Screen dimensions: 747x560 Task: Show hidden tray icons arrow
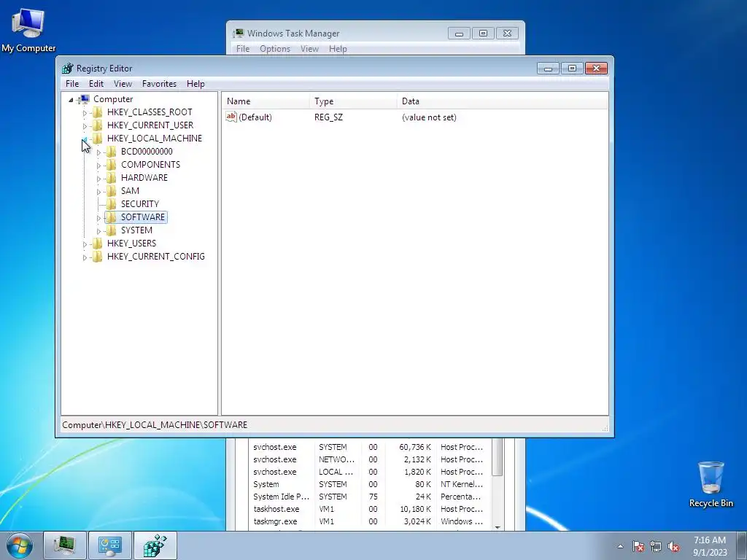coord(620,546)
